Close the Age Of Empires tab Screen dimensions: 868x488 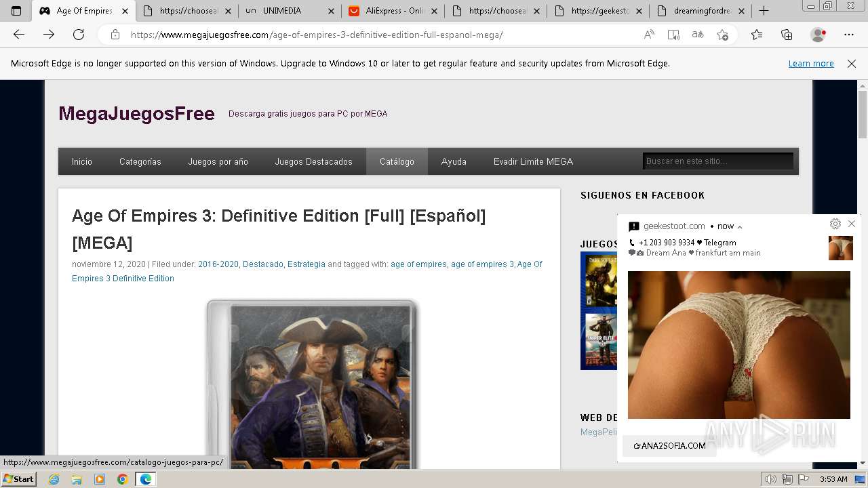(x=125, y=11)
